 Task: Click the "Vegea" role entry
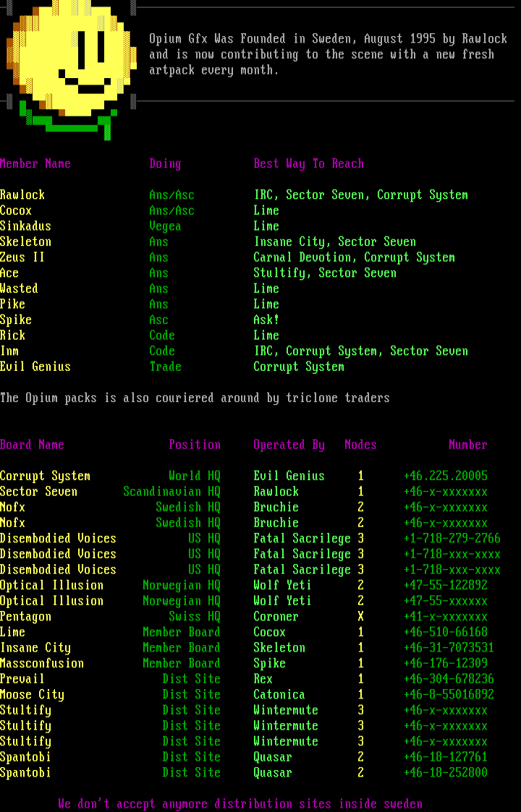pyautogui.click(x=165, y=226)
